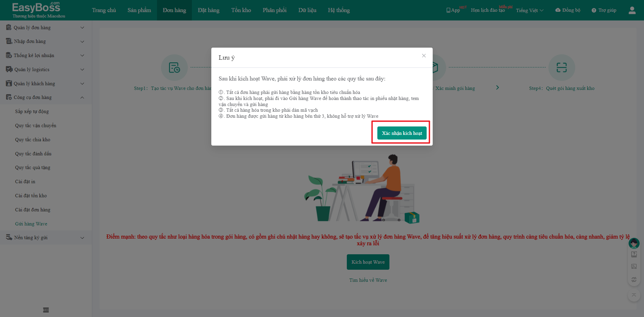Open the Dữ liệu menu

click(307, 10)
